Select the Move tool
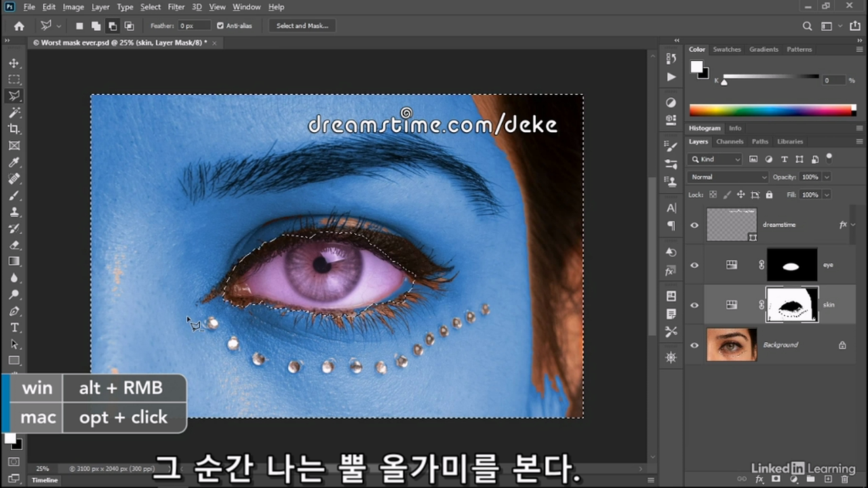 coord(14,63)
